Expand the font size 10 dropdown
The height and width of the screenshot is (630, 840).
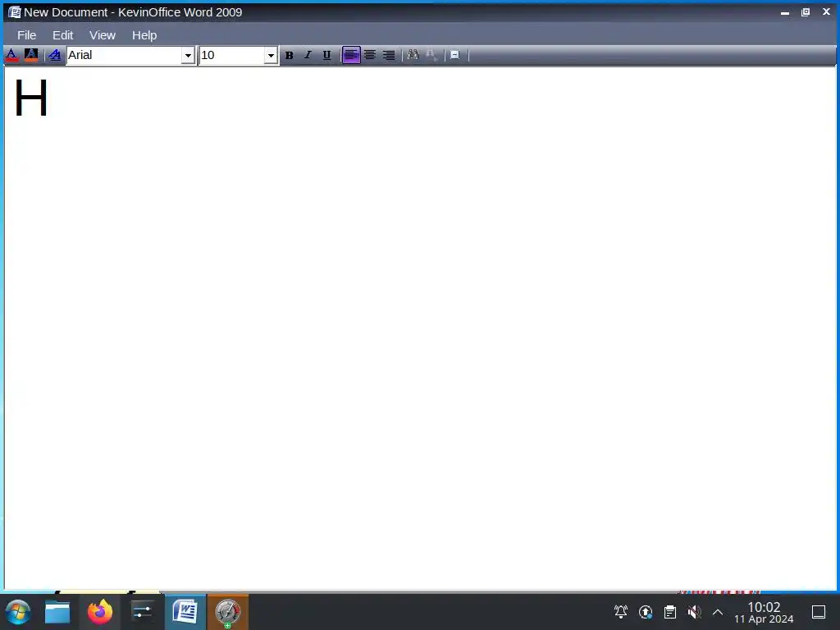(271, 55)
